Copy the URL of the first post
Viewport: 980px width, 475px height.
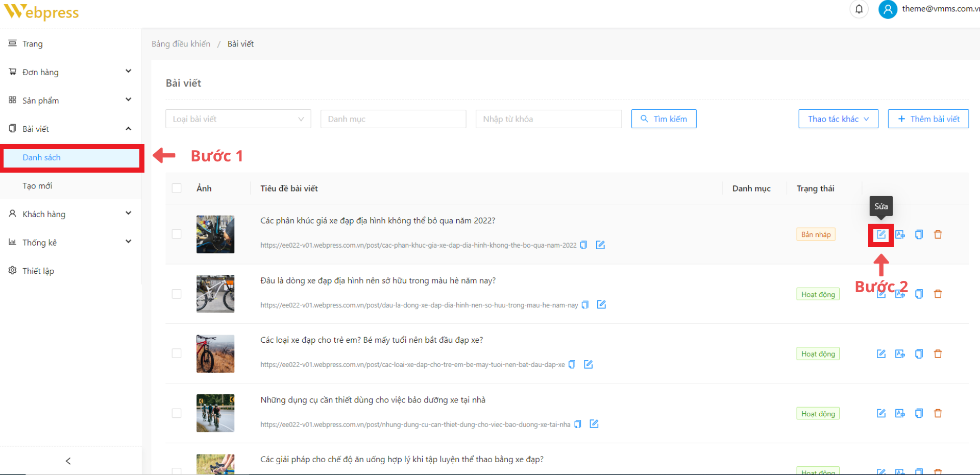(583, 245)
